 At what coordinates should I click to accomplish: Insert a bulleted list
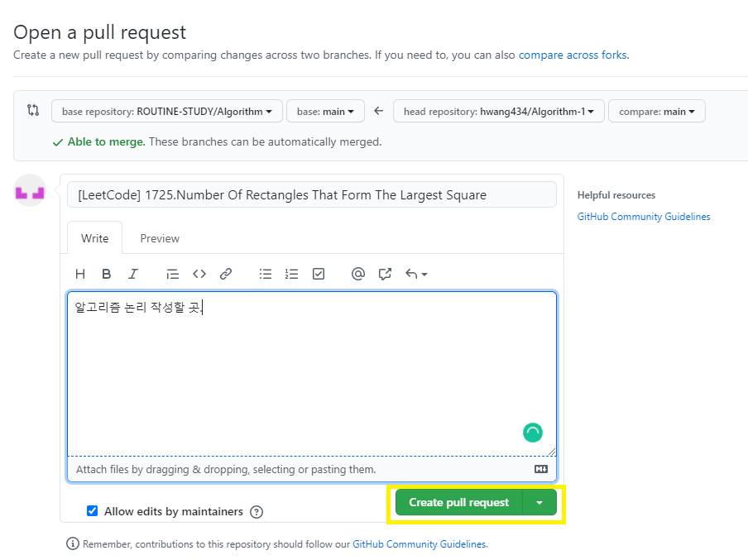pos(266,274)
